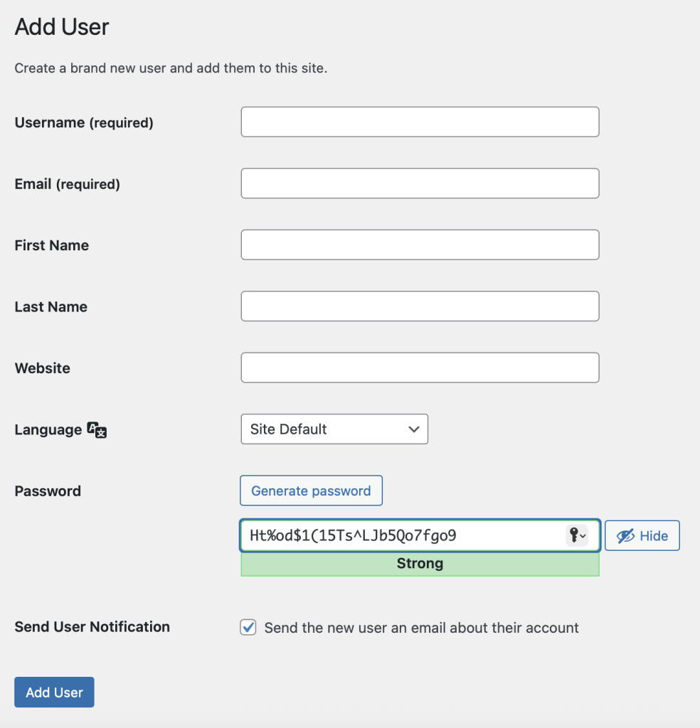
Task: Click the language translation icon
Action: (x=97, y=430)
